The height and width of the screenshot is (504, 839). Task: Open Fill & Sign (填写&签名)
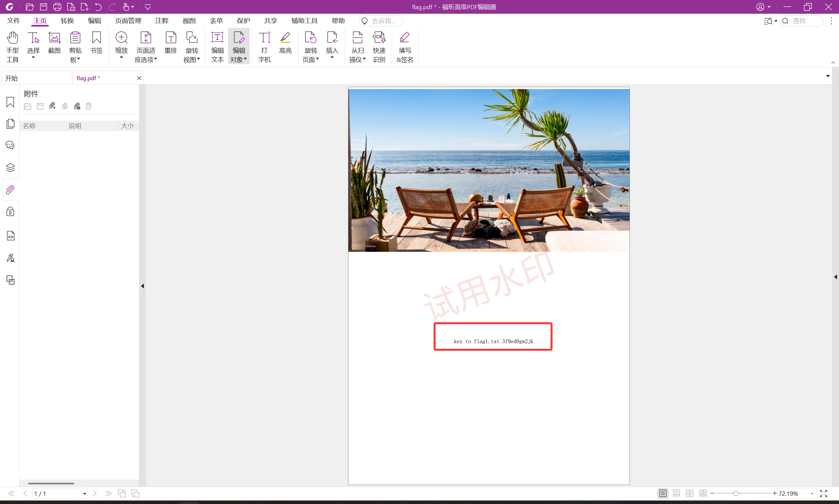pos(405,47)
